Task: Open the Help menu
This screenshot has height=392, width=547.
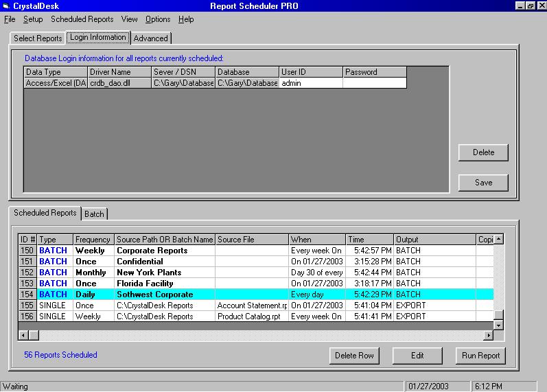Action: click(x=186, y=19)
